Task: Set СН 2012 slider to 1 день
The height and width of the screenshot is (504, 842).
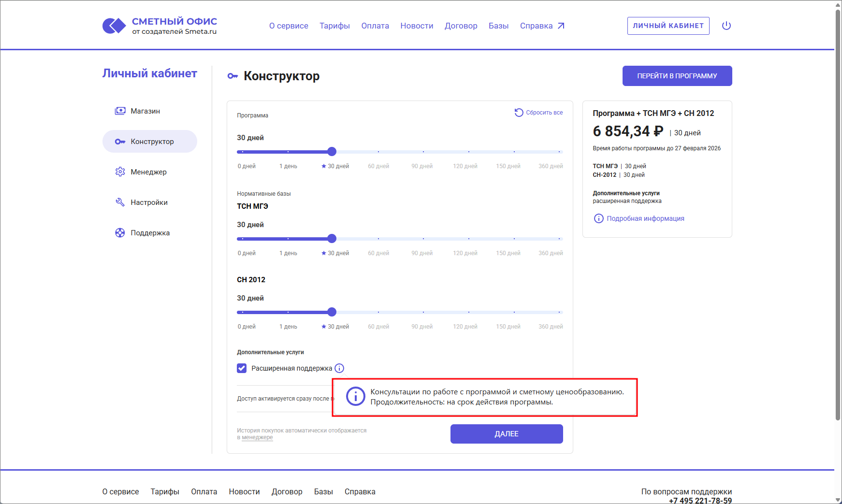Action: pos(288,312)
